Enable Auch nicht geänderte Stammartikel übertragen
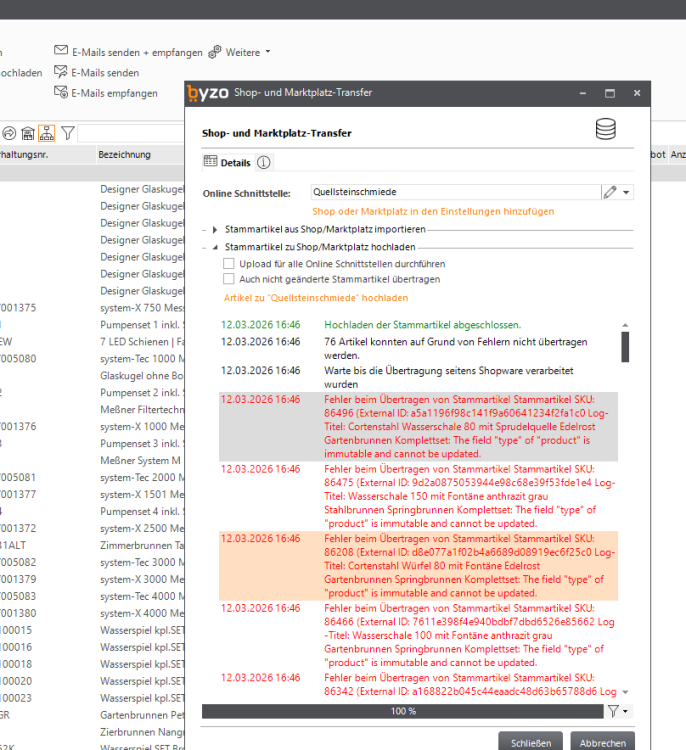This screenshot has height=750, width=686. pyautogui.click(x=229, y=279)
